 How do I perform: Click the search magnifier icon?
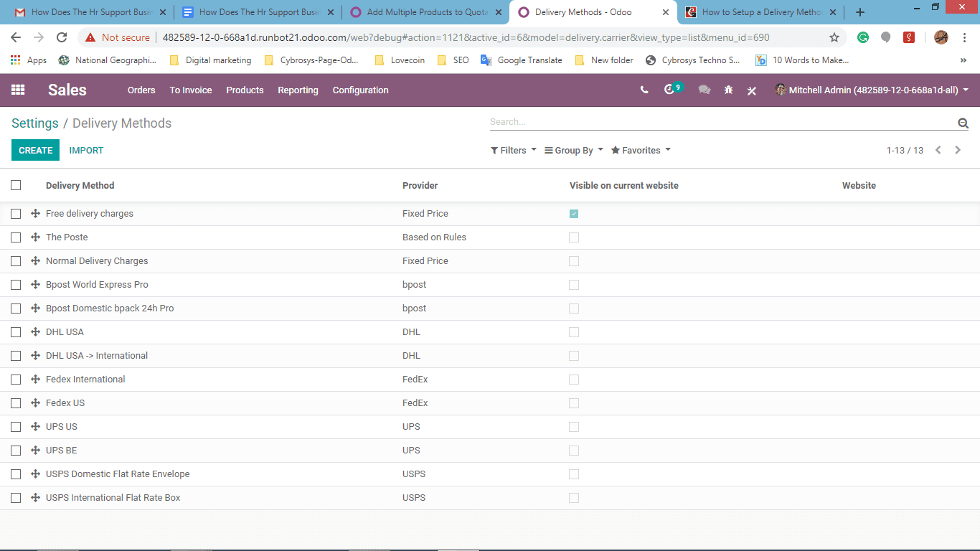(x=963, y=123)
